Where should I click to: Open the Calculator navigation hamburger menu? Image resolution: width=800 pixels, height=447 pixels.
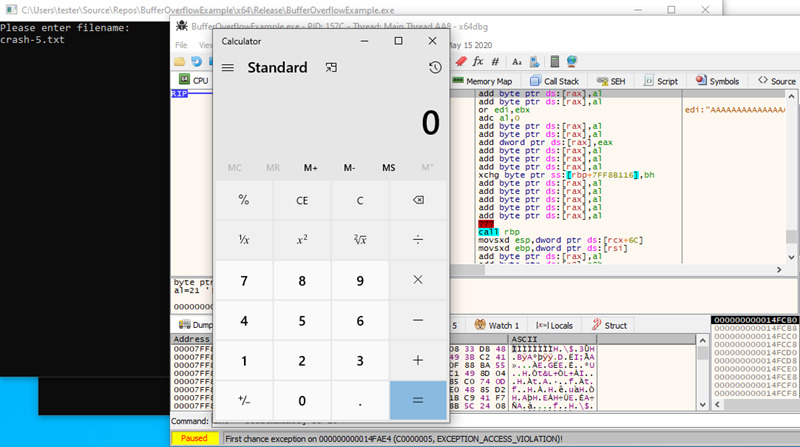[228, 67]
